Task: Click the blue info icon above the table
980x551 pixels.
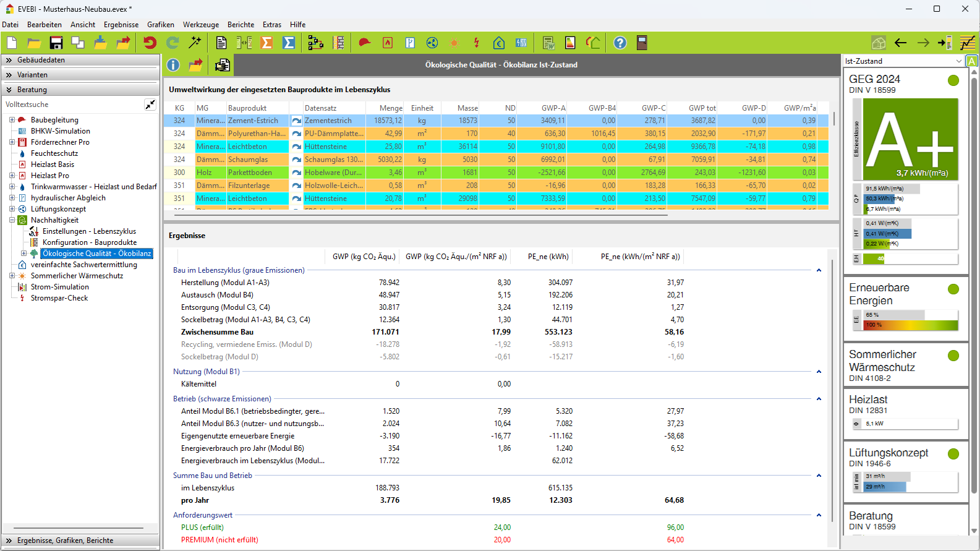Action: pyautogui.click(x=173, y=65)
